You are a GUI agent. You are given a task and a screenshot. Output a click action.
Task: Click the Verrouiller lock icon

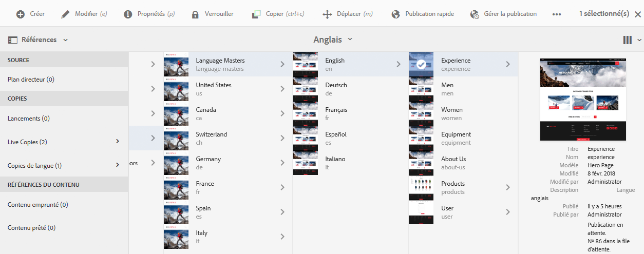[195, 14]
